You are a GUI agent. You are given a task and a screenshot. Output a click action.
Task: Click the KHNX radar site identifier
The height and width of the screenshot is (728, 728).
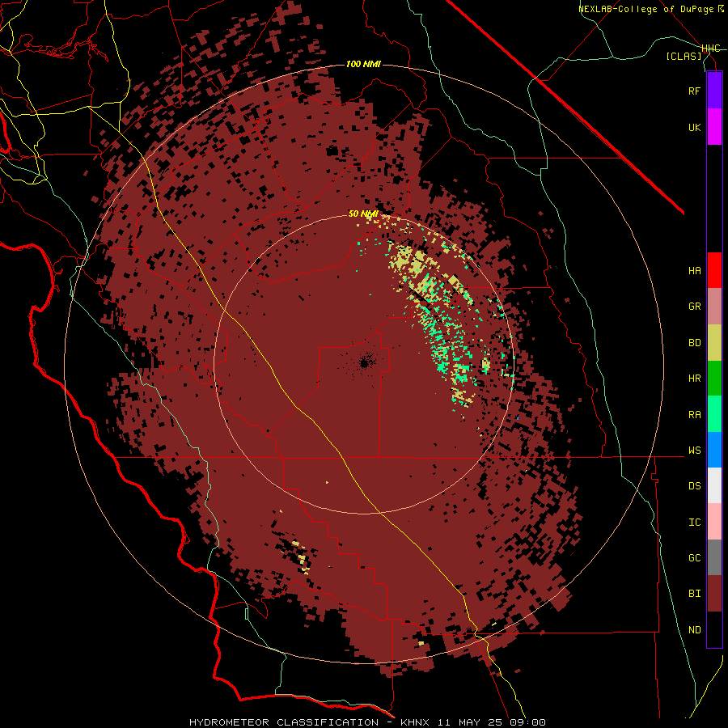click(x=417, y=722)
